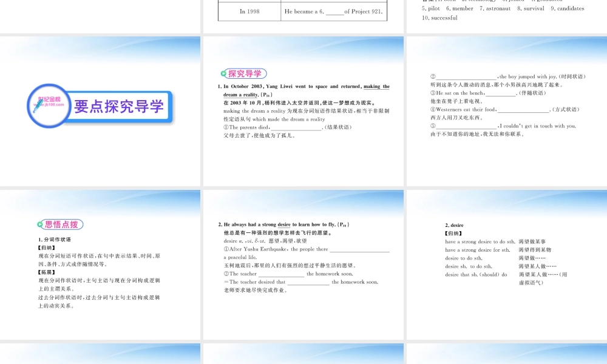Screen dimensions: 607x364
Task: Click the line '=The teacher desired that'
Action: coord(301,282)
